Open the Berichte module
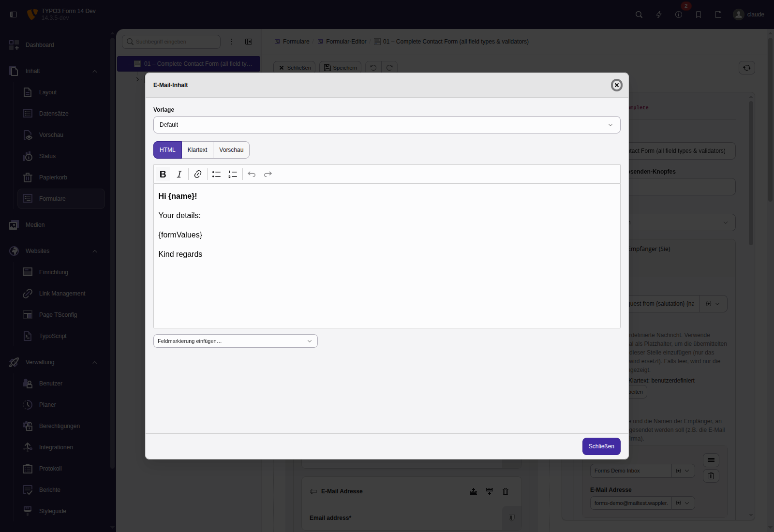 [x=61, y=490]
